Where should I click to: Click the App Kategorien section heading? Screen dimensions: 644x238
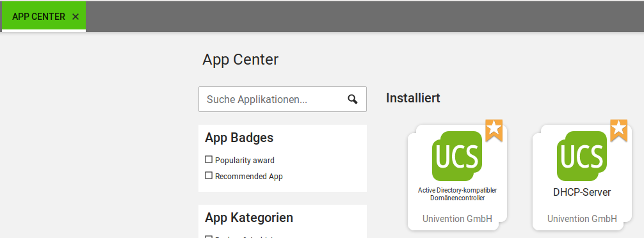point(249,218)
